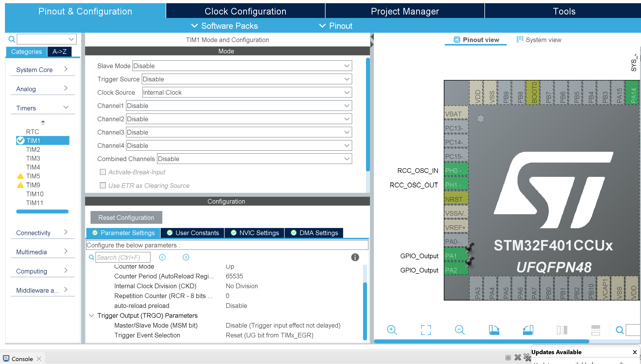641x364 pixels.
Task: Go to next parameter search result
Action: coord(186,257)
